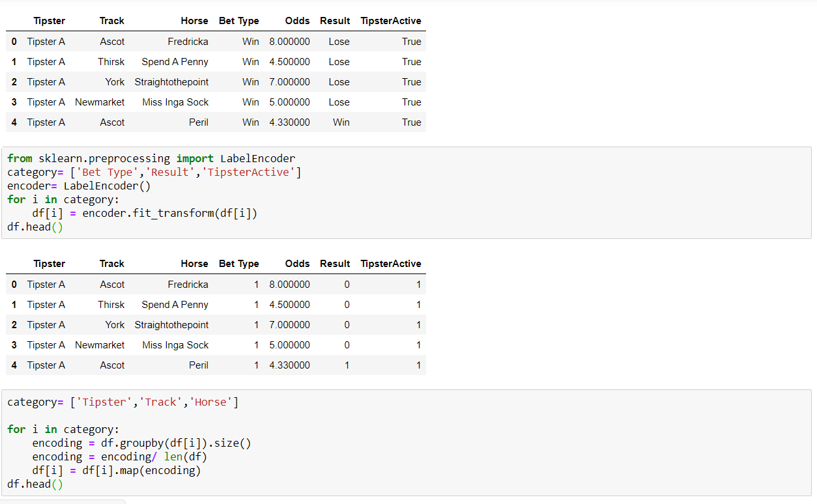The width and height of the screenshot is (817, 504).
Task: Click the TipsterActive column header
Action: tap(390, 20)
